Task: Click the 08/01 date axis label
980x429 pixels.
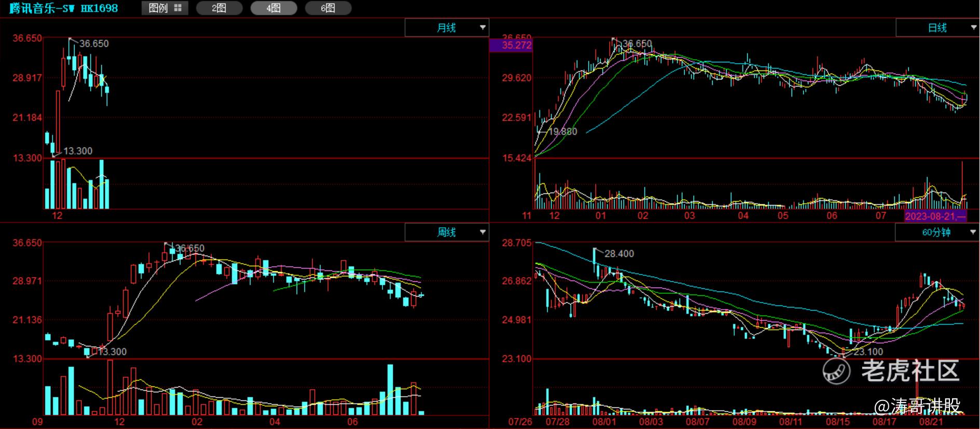Action: (x=604, y=422)
